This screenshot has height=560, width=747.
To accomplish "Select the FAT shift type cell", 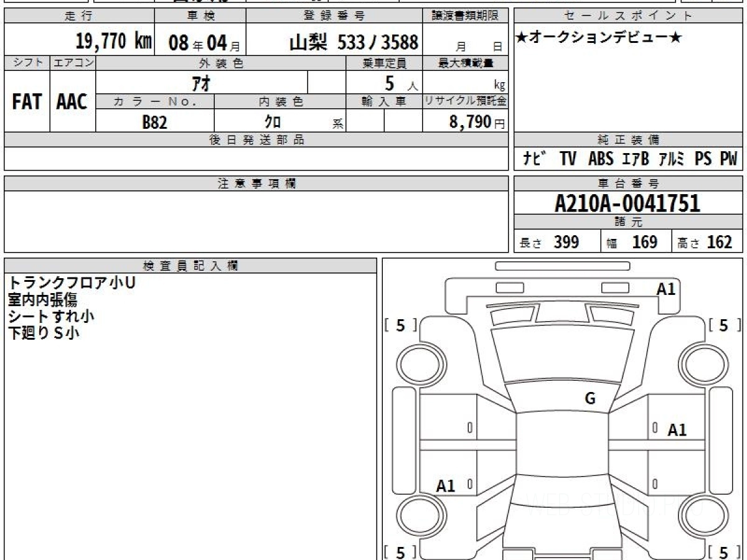I will click(26, 101).
